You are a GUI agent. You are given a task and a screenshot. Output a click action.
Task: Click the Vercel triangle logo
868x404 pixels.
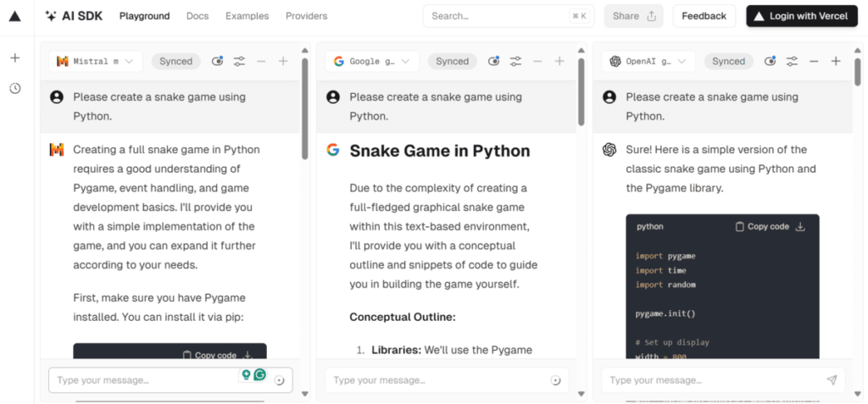[x=15, y=16]
